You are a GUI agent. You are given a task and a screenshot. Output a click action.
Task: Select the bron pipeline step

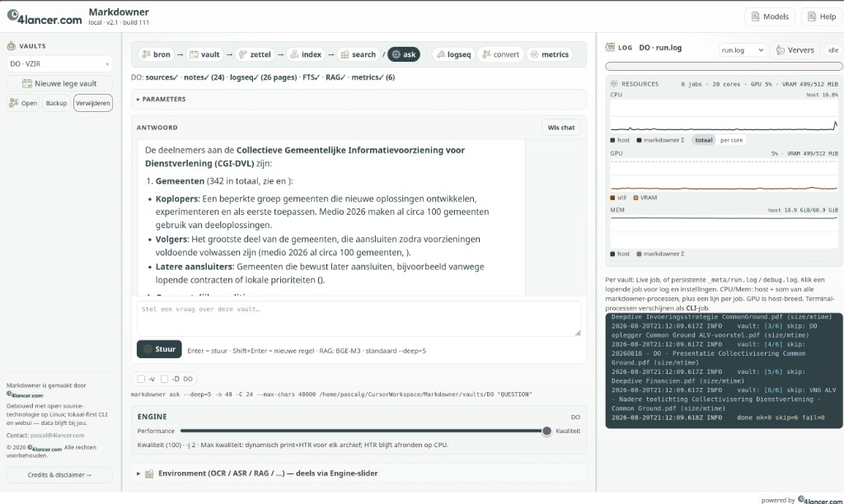coord(156,54)
